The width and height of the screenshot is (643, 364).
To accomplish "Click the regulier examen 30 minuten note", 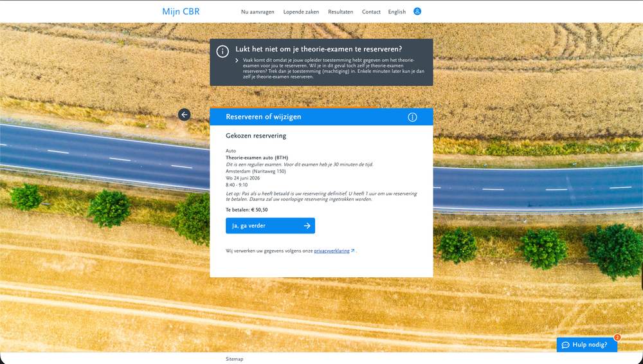I will tap(300, 165).
